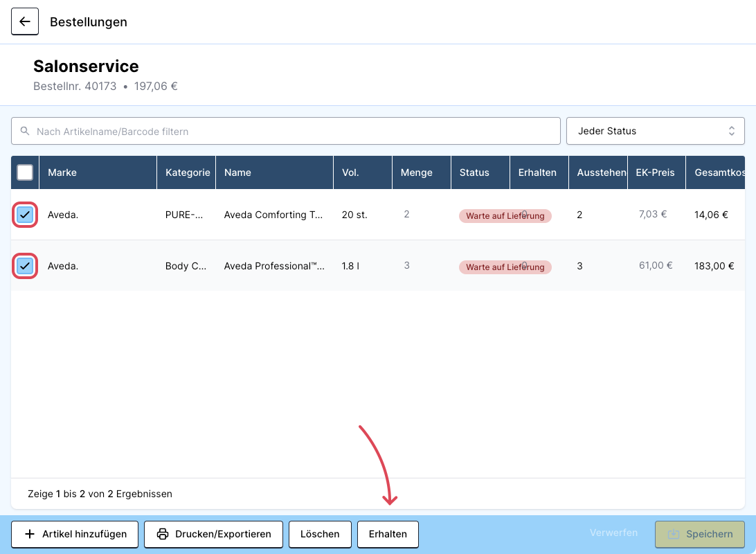Sort by the Ausstehend column header

598,172
